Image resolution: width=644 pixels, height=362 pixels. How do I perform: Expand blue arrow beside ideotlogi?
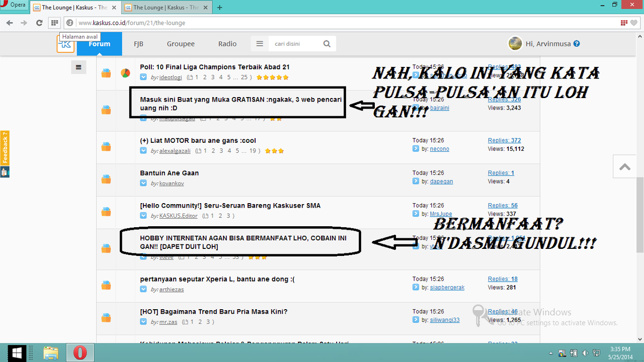pyautogui.click(x=143, y=77)
